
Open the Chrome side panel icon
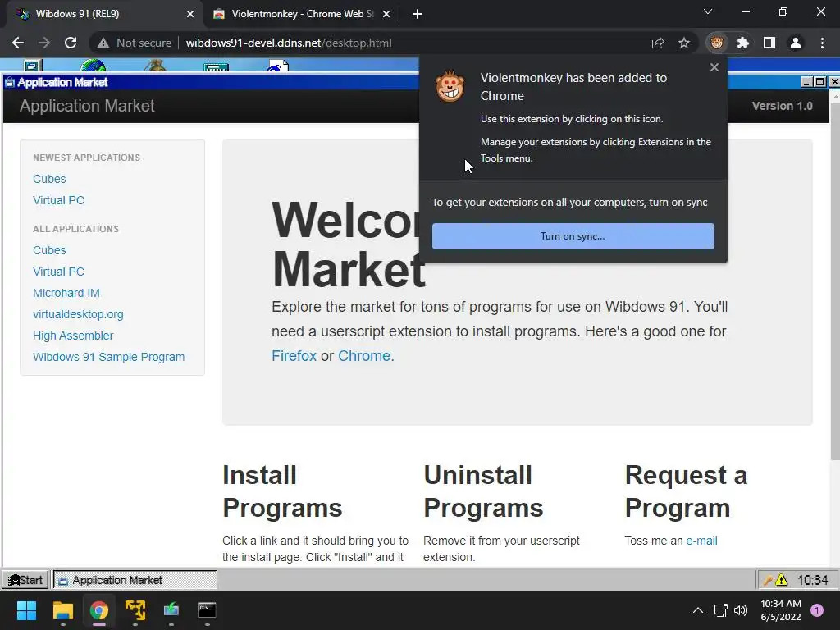(x=769, y=43)
